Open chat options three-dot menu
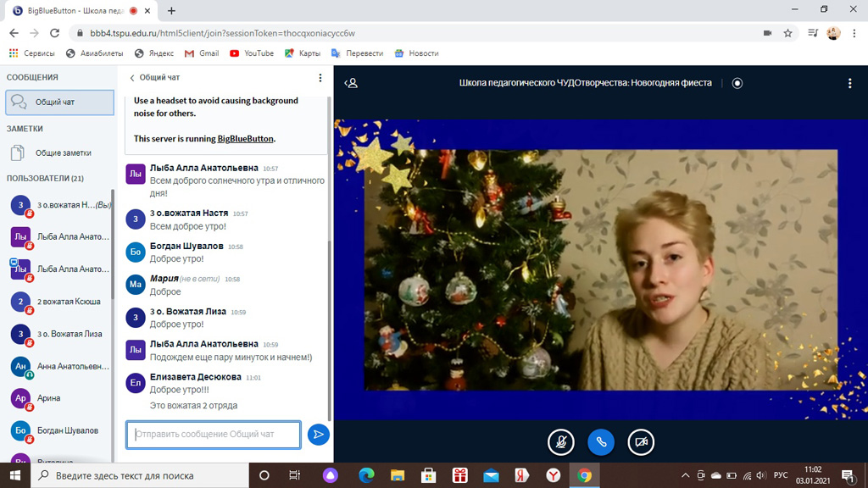 (x=320, y=78)
